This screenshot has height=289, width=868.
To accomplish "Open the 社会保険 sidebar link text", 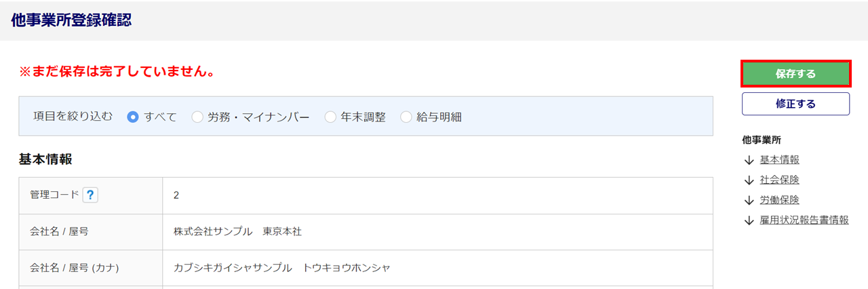I will [x=779, y=180].
